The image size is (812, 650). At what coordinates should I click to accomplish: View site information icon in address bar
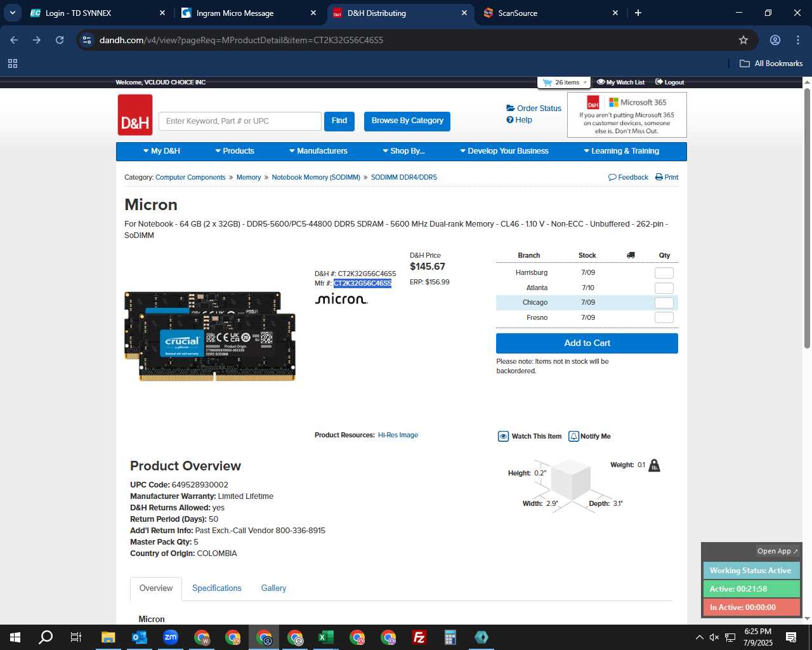[x=87, y=40]
